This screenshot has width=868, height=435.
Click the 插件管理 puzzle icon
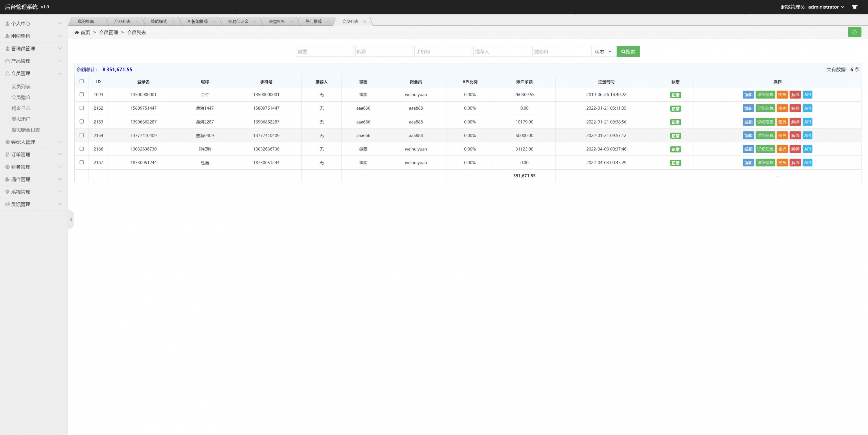coord(8,179)
